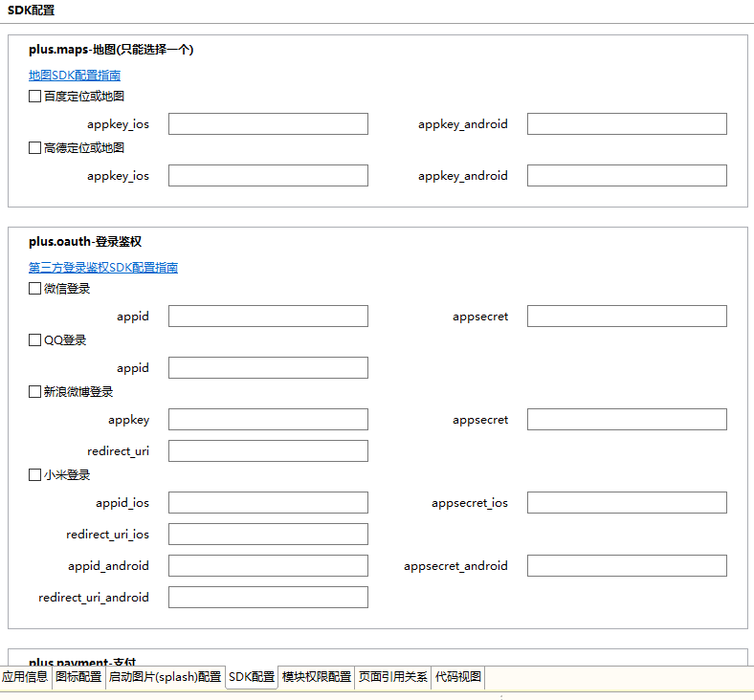Toggle 小米登录 checkbox
Viewport: 754px width, 700px height.
pos(34,474)
